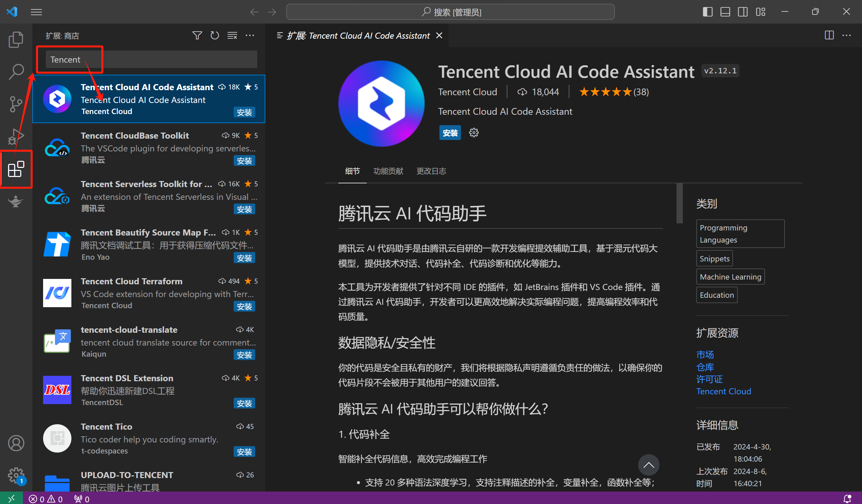Install Tencent Beautify Source Map extension
The image size is (862, 504).
click(244, 258)
